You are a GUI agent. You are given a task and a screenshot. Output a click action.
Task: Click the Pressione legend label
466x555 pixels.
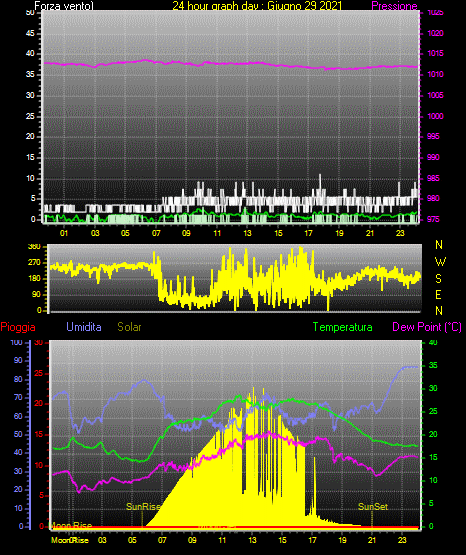tap(394, 6)
